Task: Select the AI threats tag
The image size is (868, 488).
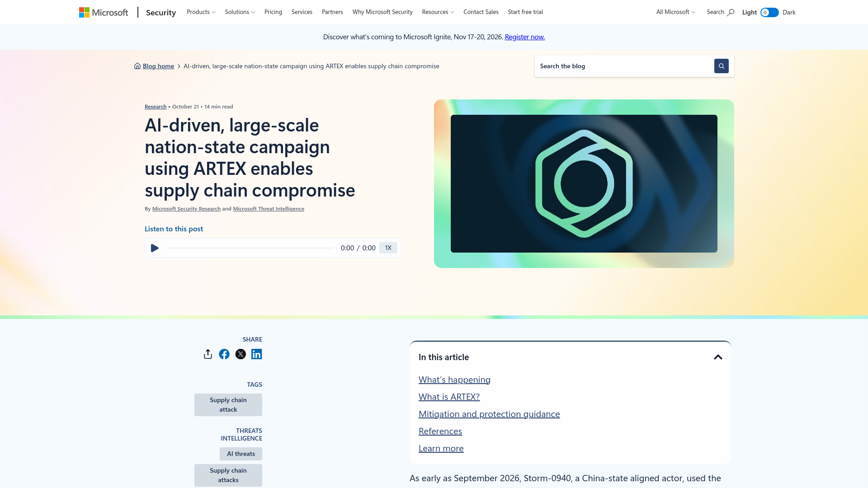Action: [x=241, y=454]
